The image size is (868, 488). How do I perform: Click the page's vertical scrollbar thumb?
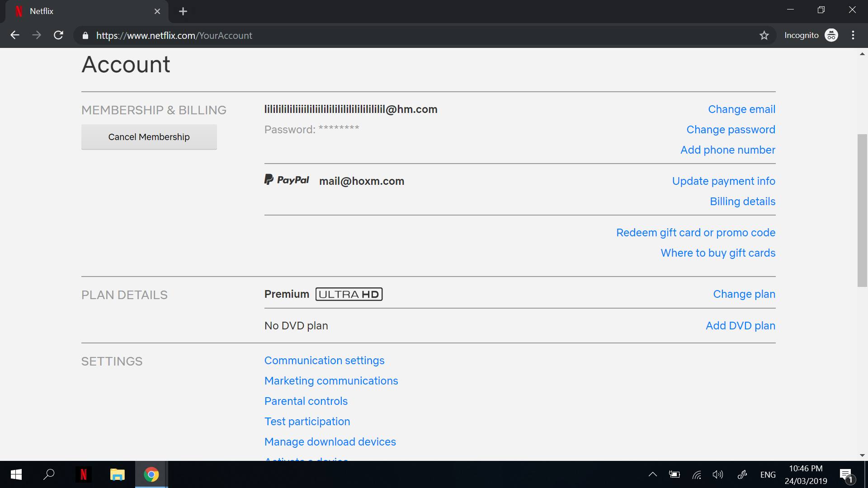[862, 210]
